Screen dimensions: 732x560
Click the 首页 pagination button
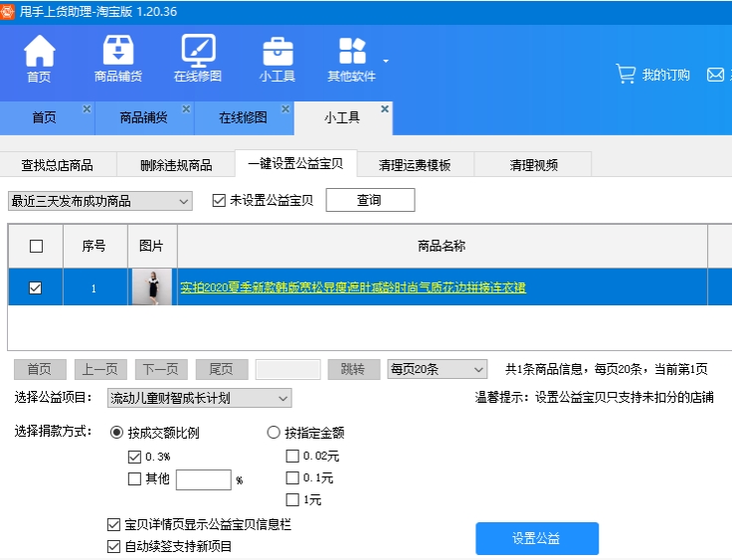point(40,369)
